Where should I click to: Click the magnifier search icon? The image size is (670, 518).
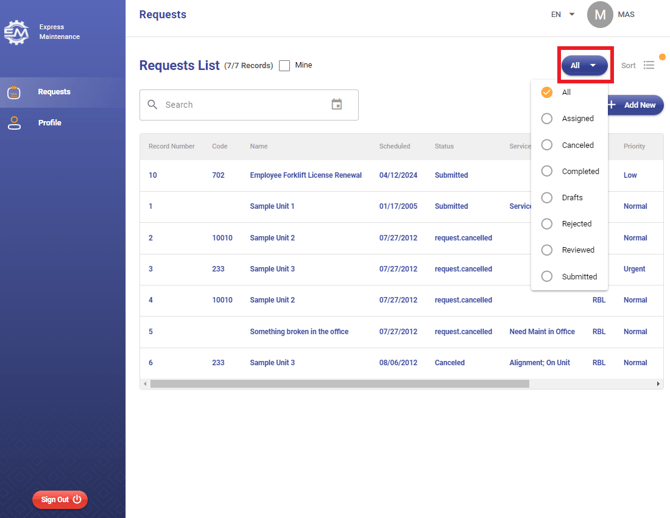pos(153,104)
